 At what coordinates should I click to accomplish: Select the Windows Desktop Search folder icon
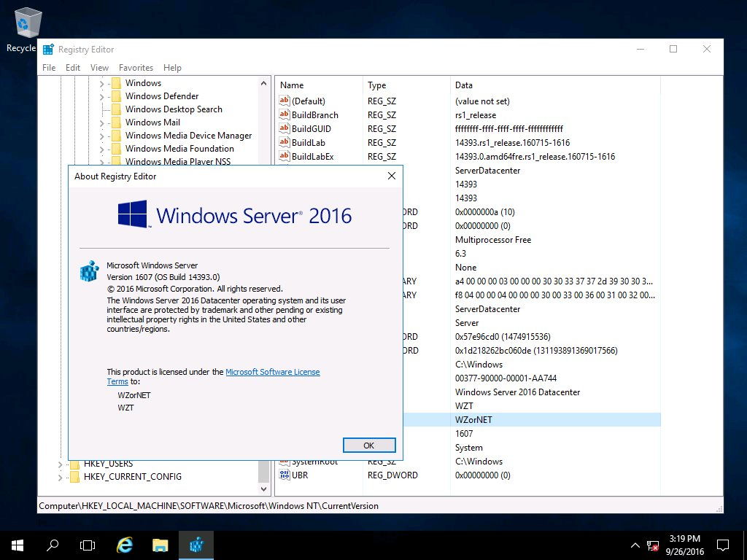tap(116, 109)
